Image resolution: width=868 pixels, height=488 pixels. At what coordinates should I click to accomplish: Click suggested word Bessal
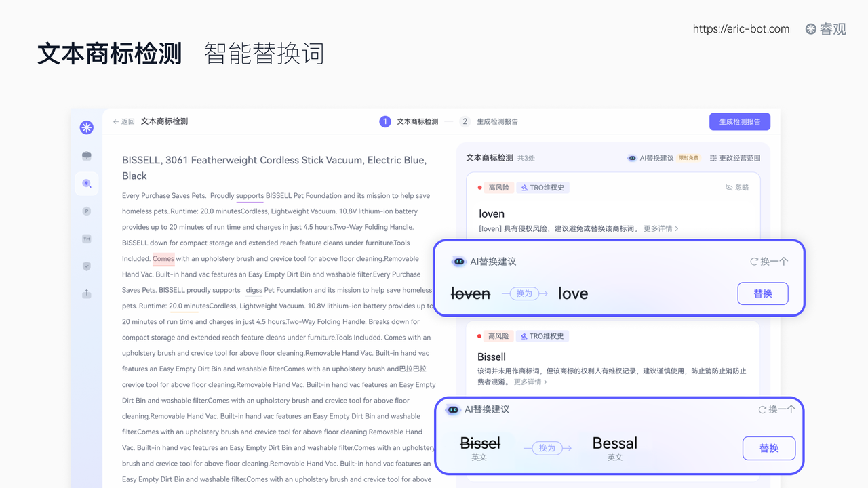(x=615, y=443)
